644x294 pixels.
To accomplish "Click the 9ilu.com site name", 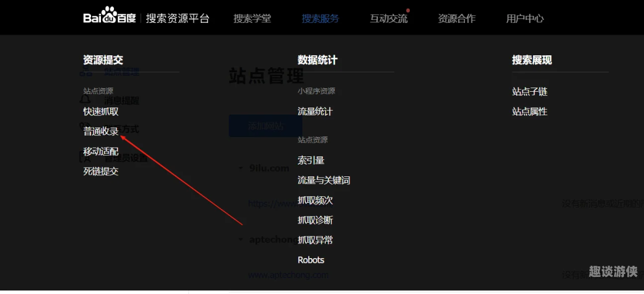I will 269,168.
